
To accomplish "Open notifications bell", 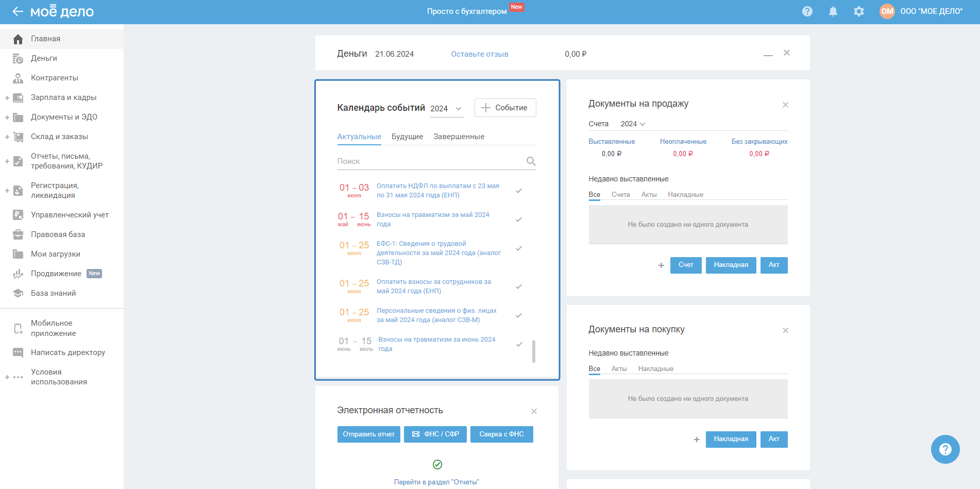I will coord(833,11).
